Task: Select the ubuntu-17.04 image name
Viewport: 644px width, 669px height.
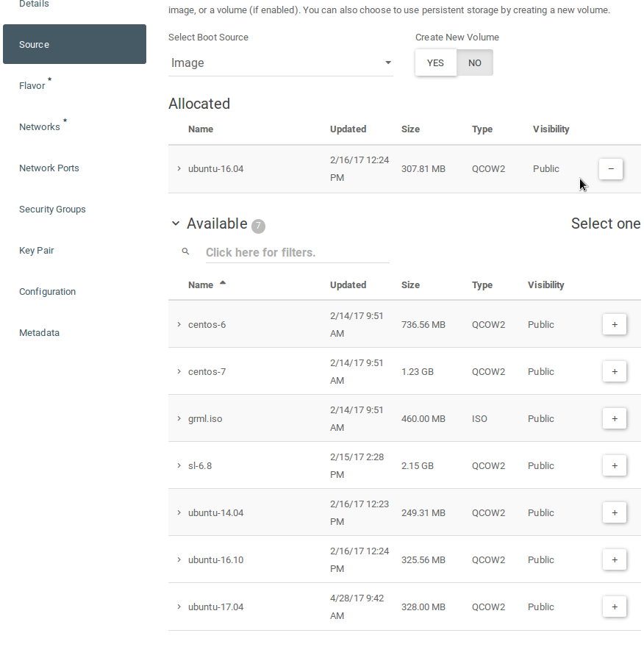Action: pyautogui.click(x=216, y=607)
